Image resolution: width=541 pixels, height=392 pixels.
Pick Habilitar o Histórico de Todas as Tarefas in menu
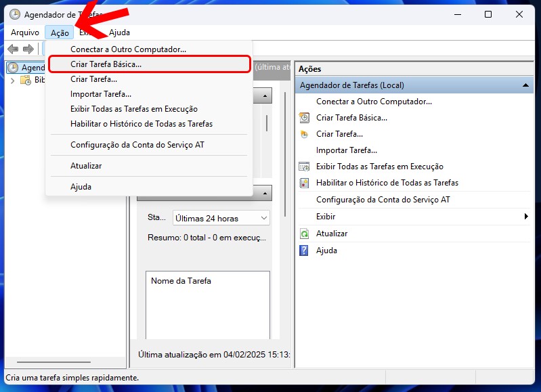[149, 123]
